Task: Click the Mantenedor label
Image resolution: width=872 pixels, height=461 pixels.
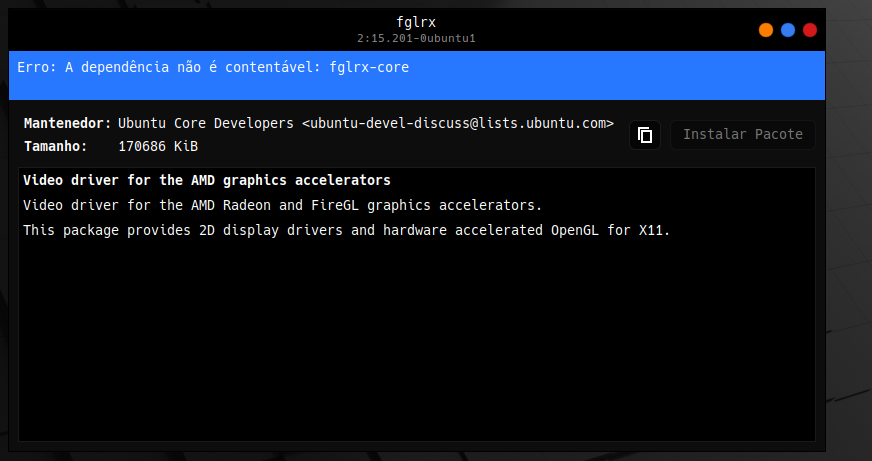Action: point(67,123)
